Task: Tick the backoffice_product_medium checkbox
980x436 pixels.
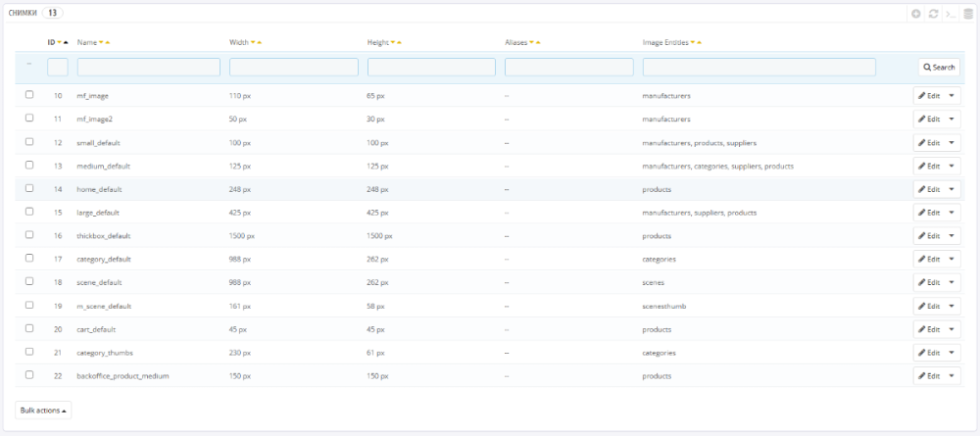Action: pyautogui.click(x=29, y=375)
